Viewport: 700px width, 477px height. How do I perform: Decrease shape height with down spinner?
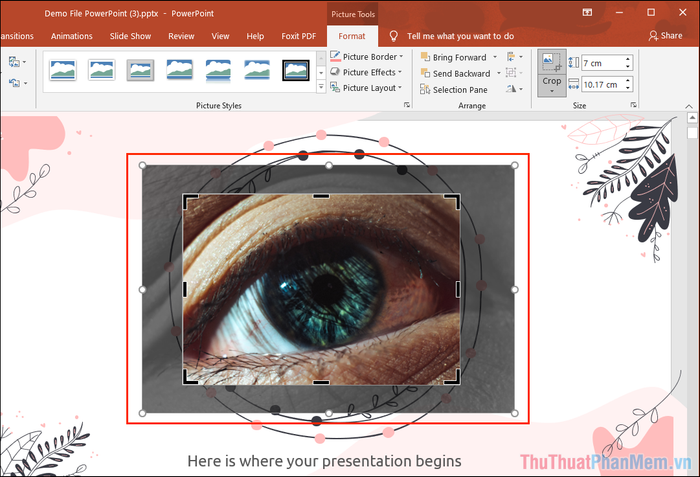pos(628,67)
